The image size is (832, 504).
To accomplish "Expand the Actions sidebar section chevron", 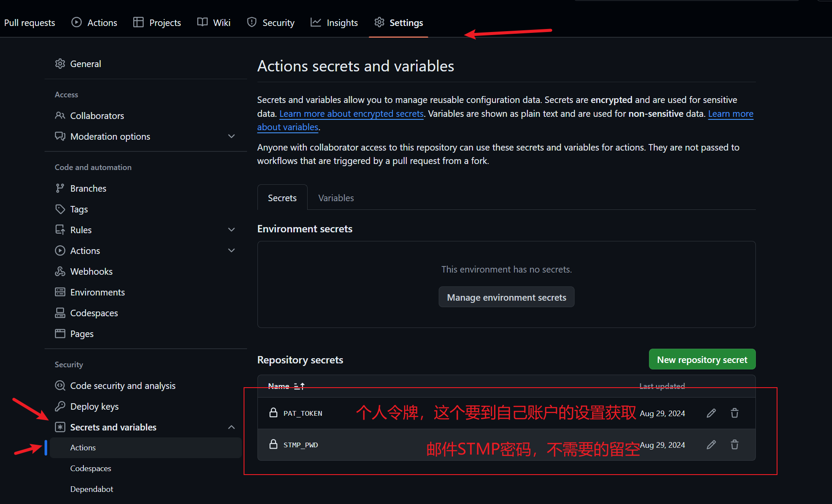I will point(231,250).
